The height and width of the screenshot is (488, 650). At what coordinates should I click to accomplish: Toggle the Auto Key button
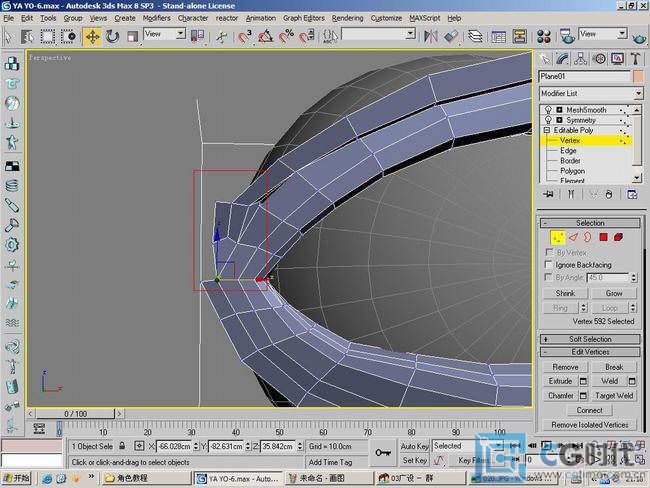coord(414,446)
